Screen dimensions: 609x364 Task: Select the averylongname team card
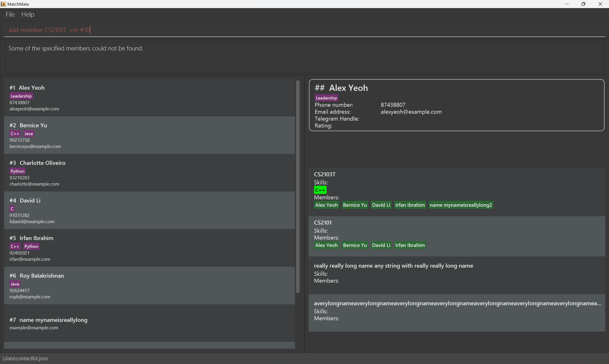456,313
